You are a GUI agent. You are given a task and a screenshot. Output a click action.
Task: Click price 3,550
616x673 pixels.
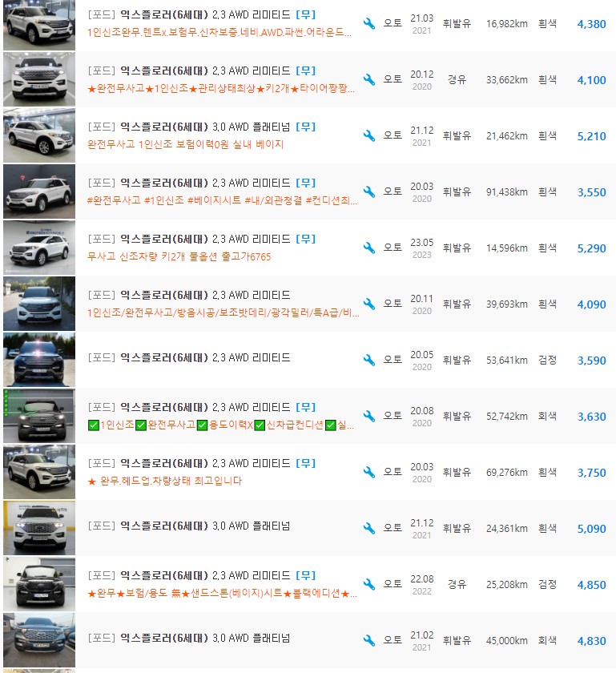coord(591,192)
